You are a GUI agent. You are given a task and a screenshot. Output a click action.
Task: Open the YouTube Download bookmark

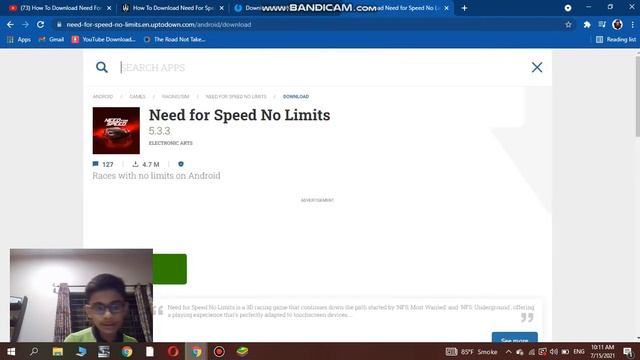[104, 40]
